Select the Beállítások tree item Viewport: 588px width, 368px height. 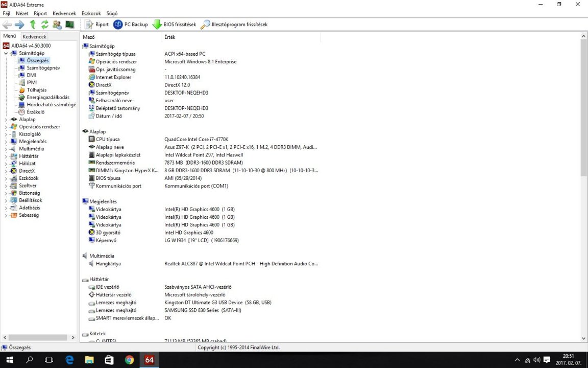31,200
